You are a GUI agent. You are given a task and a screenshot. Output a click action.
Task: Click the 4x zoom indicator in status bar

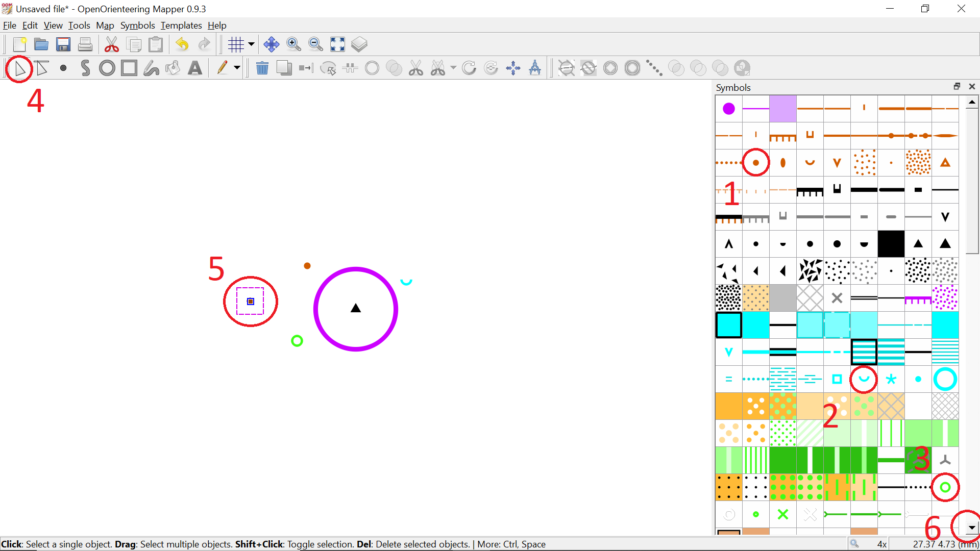tap(881, 544)
